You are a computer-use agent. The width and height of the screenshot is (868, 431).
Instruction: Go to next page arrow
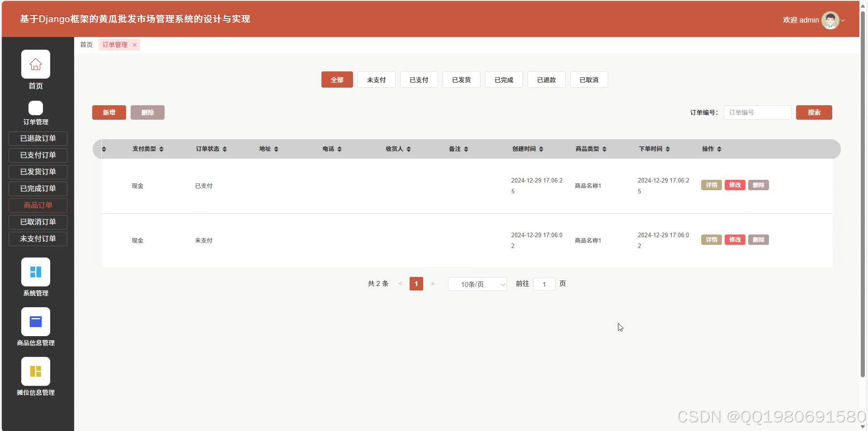433,284
